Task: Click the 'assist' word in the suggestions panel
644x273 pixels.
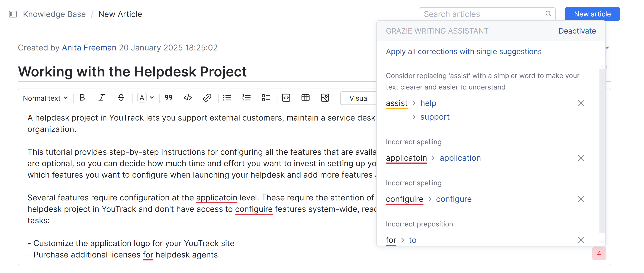Action: click(x=397, y=103)
